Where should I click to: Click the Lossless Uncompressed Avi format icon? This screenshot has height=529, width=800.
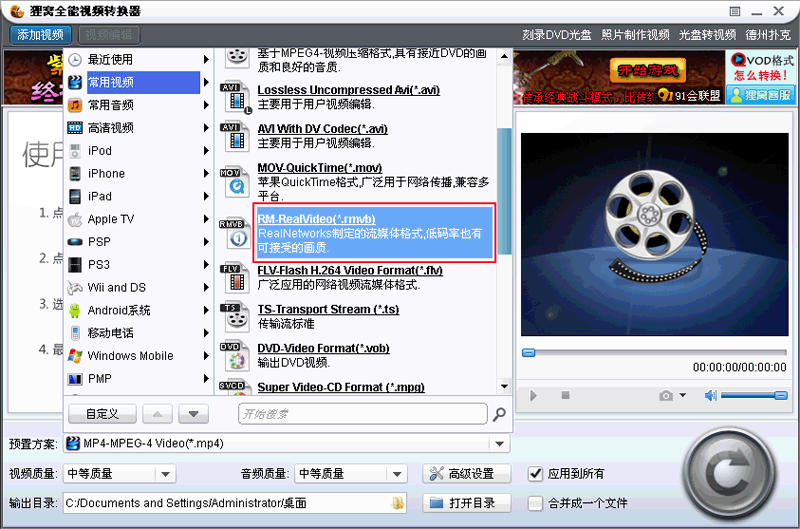[x=236, y=97]
